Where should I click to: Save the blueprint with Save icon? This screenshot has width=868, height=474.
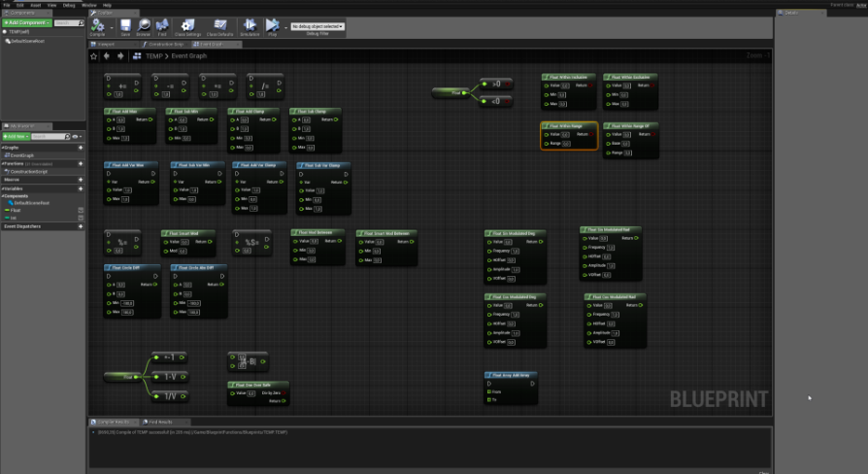125,26
